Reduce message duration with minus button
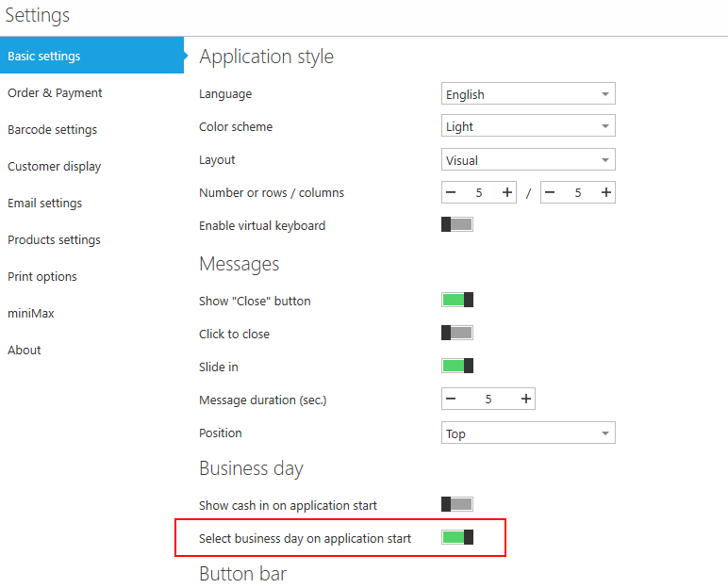 (451, 400)
